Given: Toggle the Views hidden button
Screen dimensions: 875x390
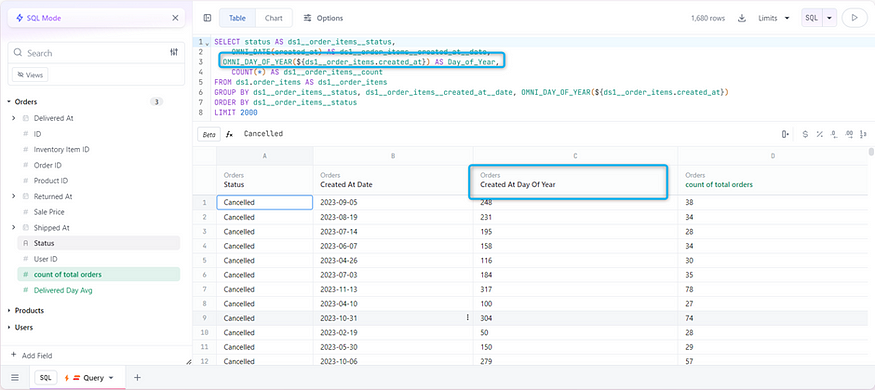Looking at the screenshot, I should [30, 75].
